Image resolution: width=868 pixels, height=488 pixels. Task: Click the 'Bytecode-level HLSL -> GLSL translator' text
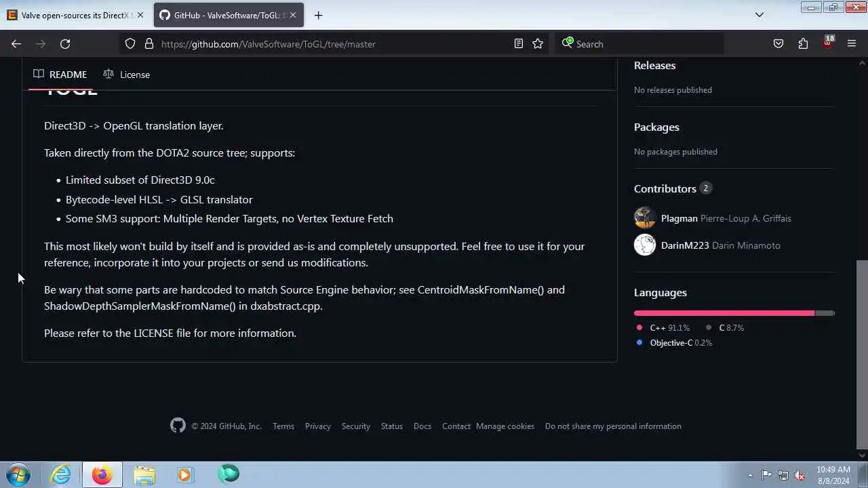click(159, 199)
